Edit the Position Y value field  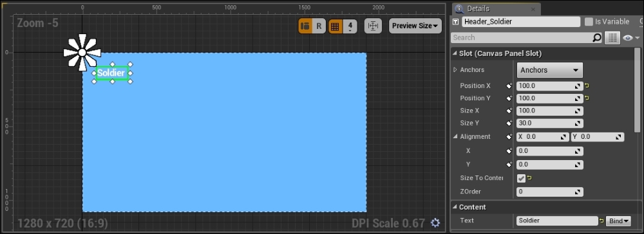pos(549,98)
